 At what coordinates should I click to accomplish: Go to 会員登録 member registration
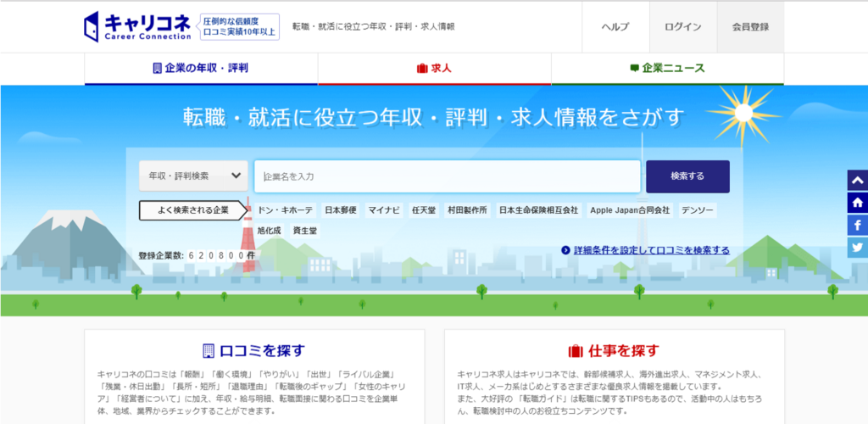750,26
